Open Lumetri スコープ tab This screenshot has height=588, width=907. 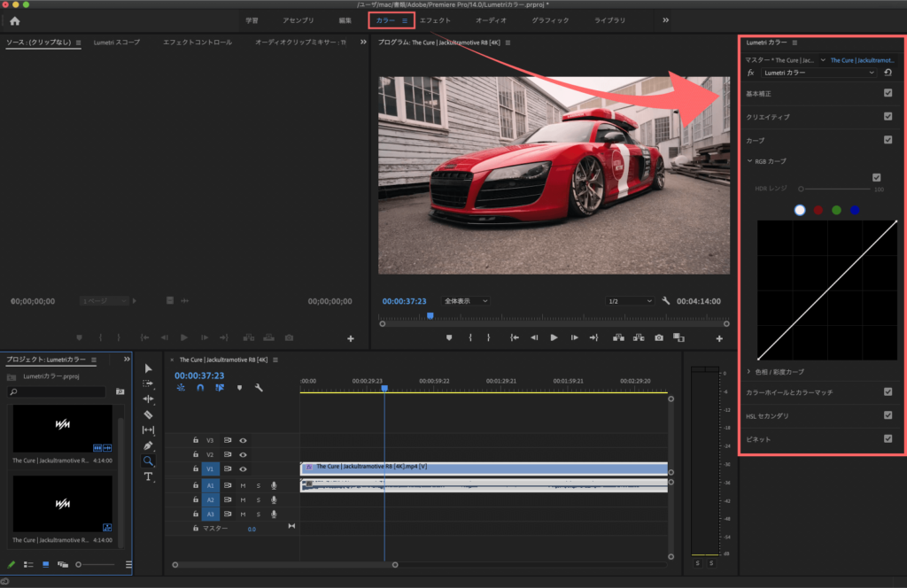(x=117, y=43)
